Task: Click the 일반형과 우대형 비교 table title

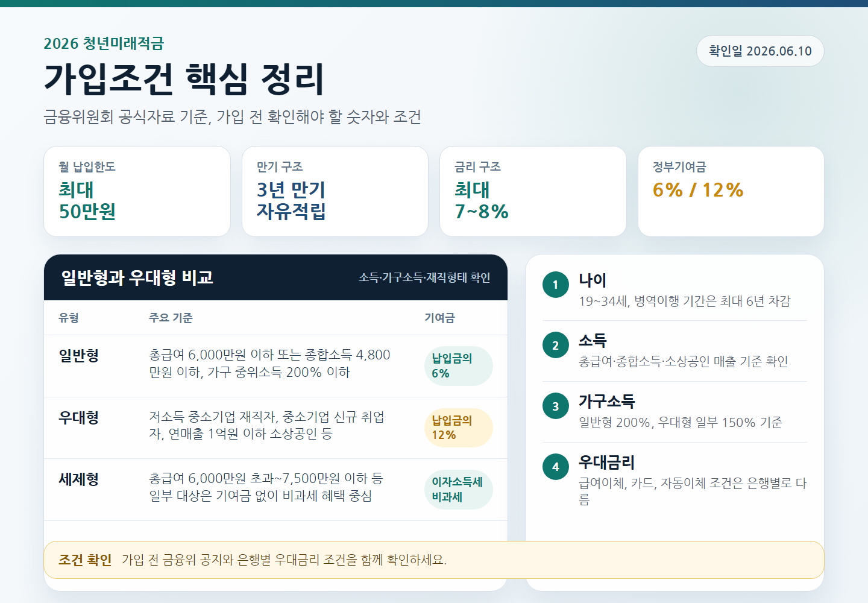Action: pos(137,277)
